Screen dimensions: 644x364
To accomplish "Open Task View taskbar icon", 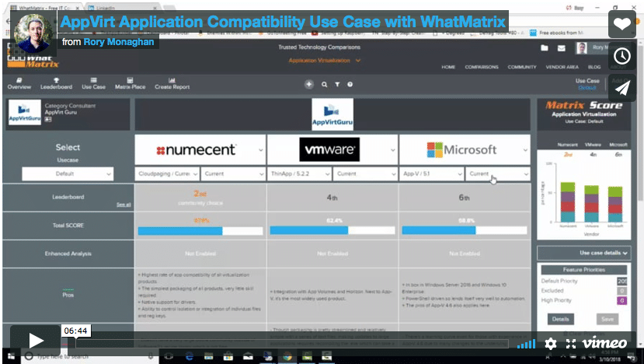I will pos(169,356).
